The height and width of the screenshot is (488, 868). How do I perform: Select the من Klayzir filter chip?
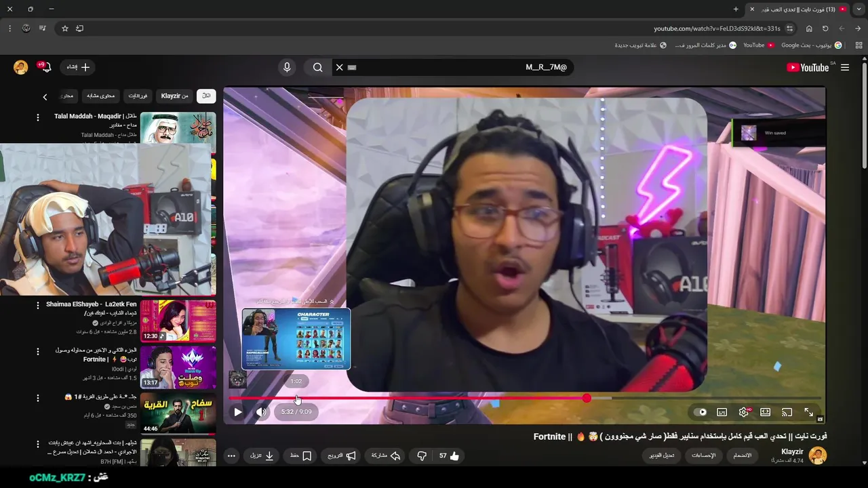(x=174, y=96)
